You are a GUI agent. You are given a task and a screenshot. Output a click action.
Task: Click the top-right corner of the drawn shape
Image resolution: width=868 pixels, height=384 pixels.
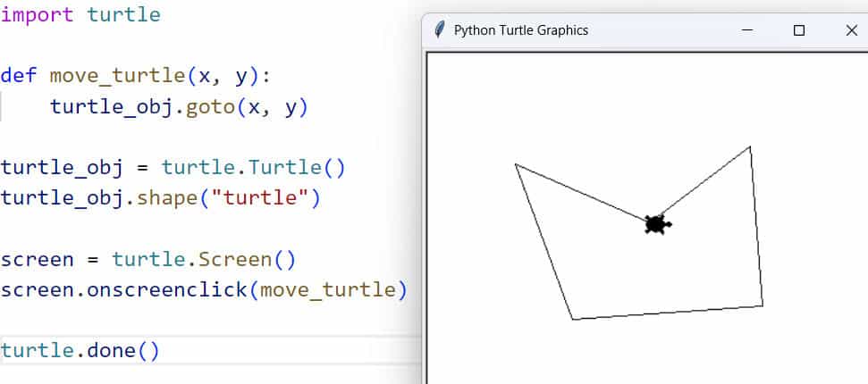pyautogui.click(x=749, y=147)
